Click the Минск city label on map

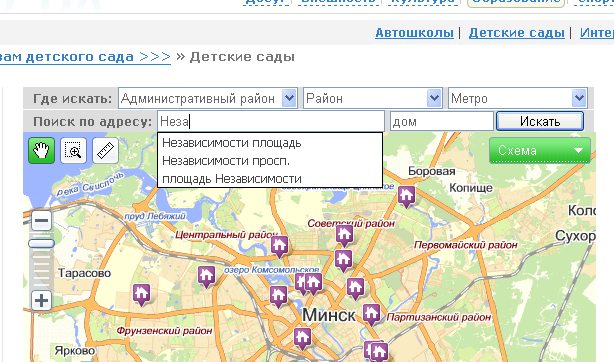[x=329, y=315]
